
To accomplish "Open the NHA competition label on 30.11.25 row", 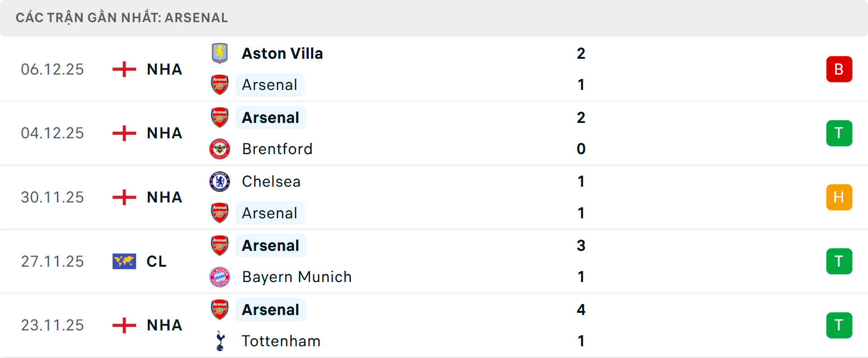I will coord(164,197).
